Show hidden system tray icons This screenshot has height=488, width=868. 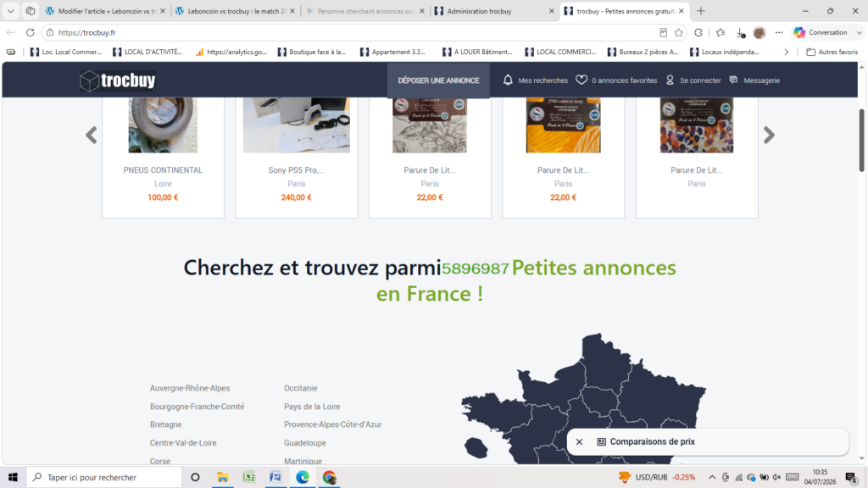coord(712,477)
